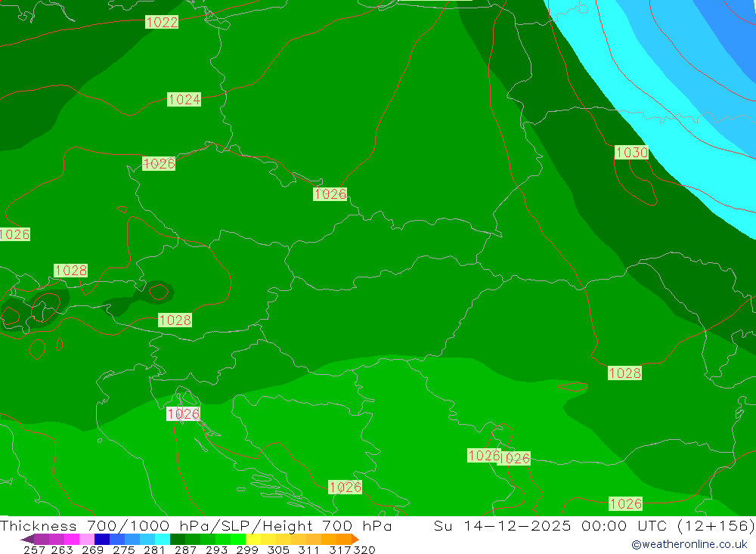756x554 pixels.
Task: Click the (12+156) forecast offset text
Action: [716, 525]
